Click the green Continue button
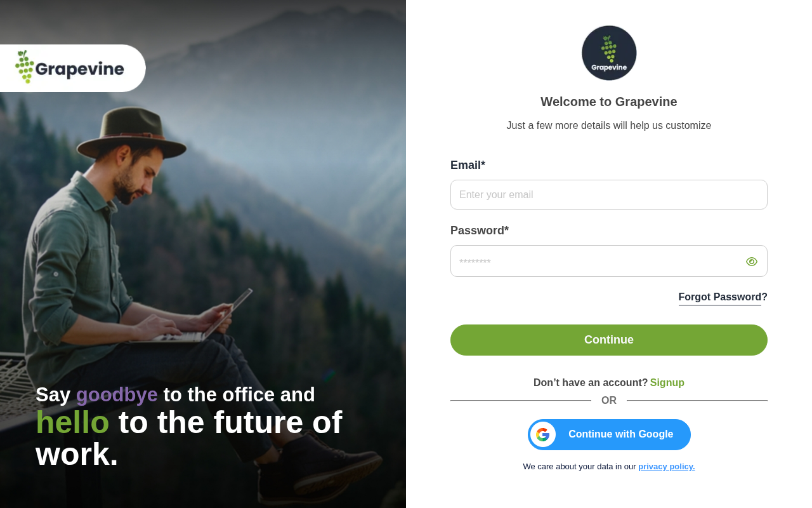The width and height of the screenshot is (812, 508). click(609, 340)
